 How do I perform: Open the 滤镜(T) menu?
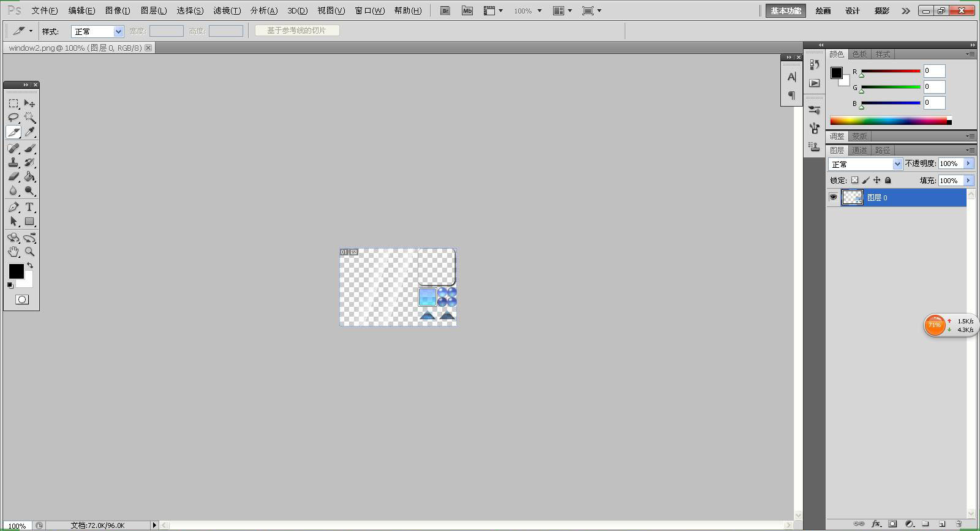[x=227, y=10]
